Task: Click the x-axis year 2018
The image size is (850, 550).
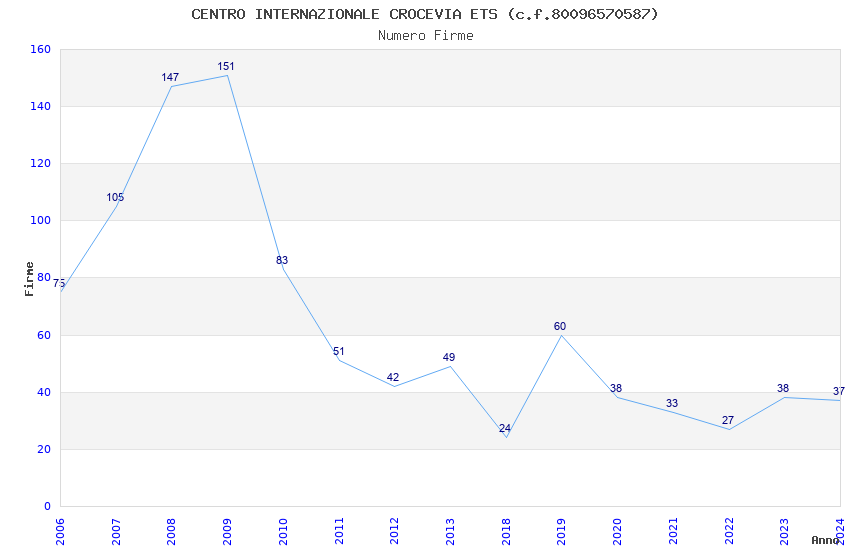Action: pos(506,531)
